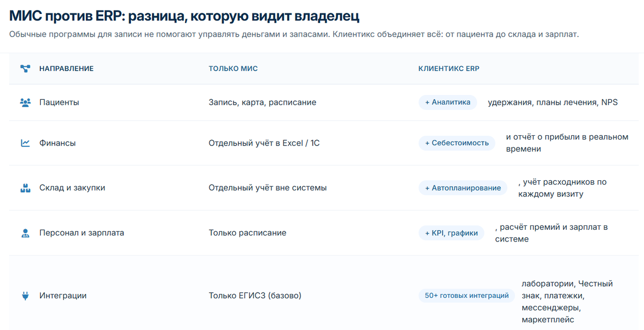The height and width of the screenshot is (330, 644).
Task: Click the '50+ готовых интеграций' badge
Action: [x=467, y=296]
